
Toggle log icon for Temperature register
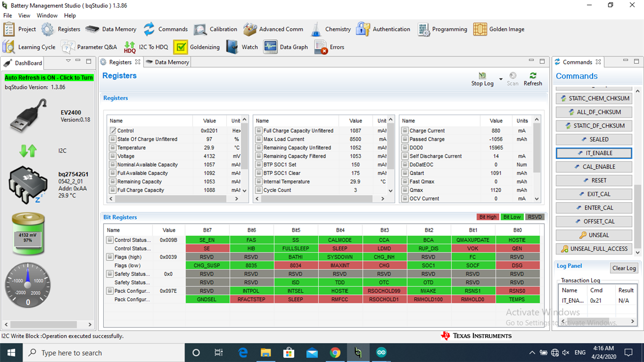pos(113,148)
